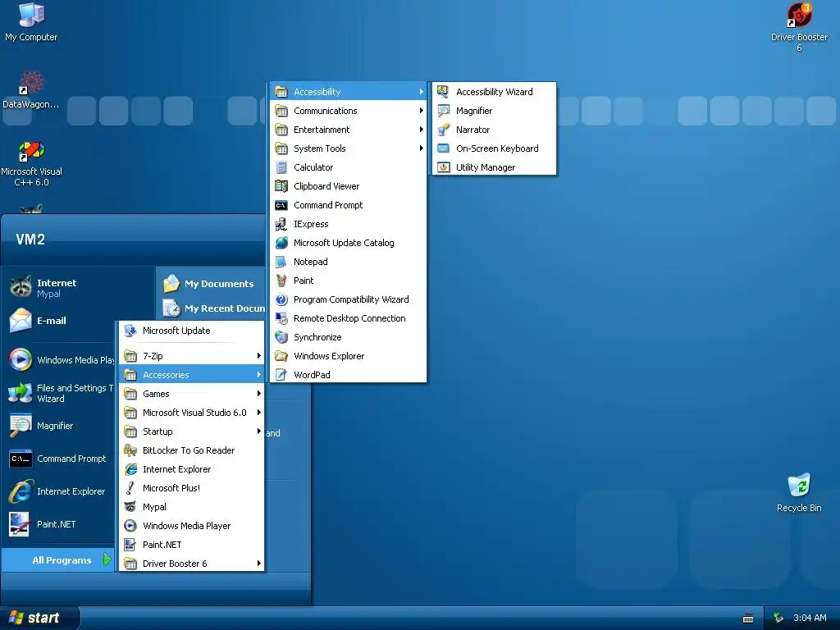The image size is (840, 630).
Task: Open Internet Mypal pinned item
Action: pos(60,288)
